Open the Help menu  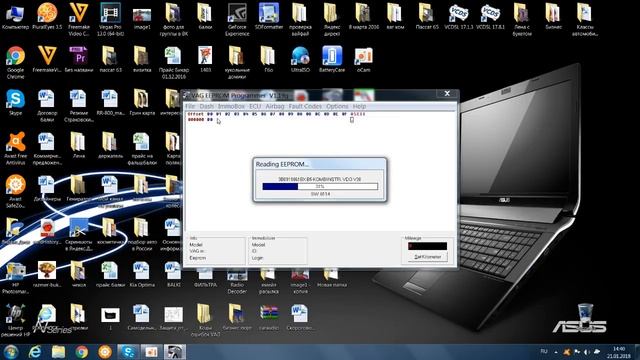pos(359,106)
